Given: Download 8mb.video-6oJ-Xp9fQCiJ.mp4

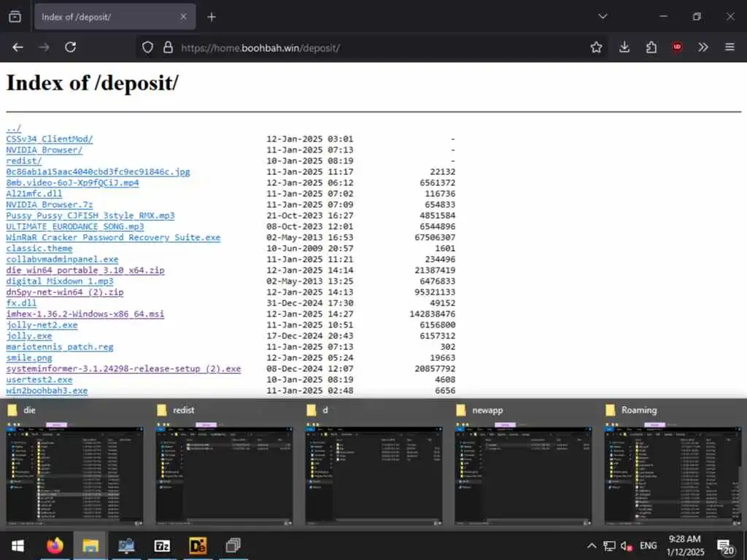Looking at the screenshot, I should (x=72, y=183).
